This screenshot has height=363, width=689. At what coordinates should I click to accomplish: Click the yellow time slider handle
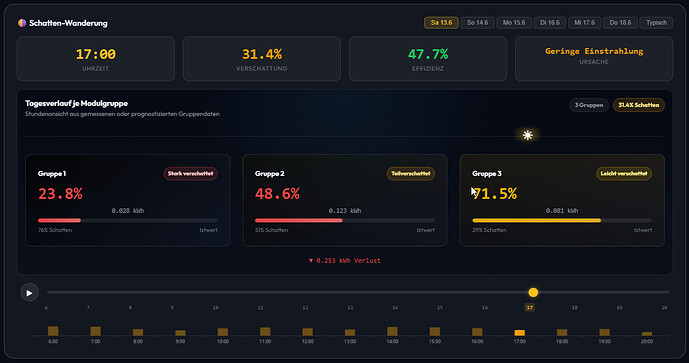533,292
